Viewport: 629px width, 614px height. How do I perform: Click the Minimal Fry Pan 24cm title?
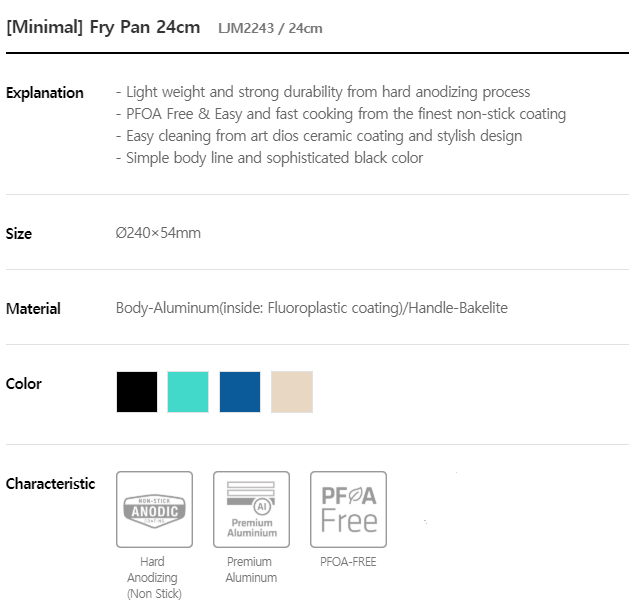pos(103,27)
